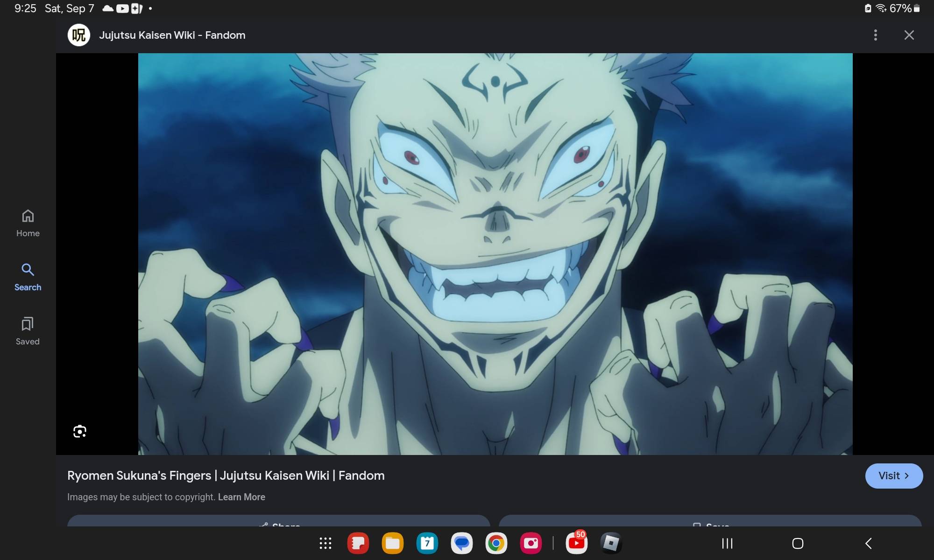This screenshot has width=934, height=560.
Task: Click the Visit button
Action: 894,476
